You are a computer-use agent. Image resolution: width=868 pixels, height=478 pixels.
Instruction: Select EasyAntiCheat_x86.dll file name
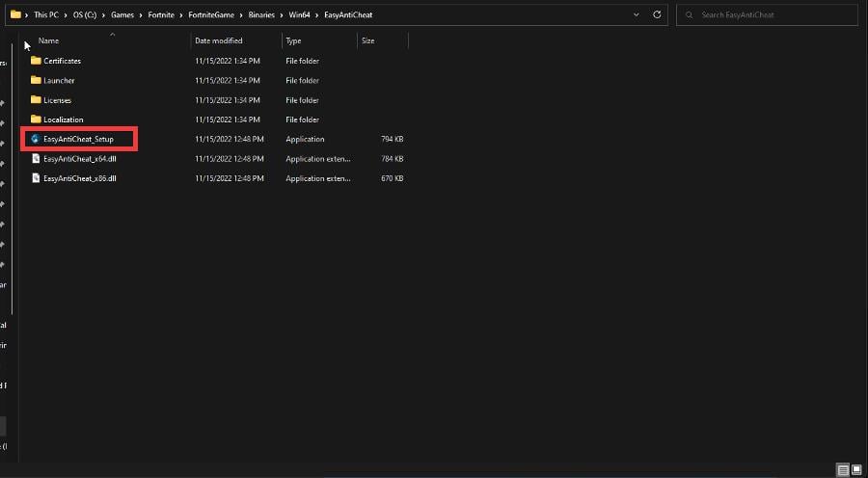(80, 178)
